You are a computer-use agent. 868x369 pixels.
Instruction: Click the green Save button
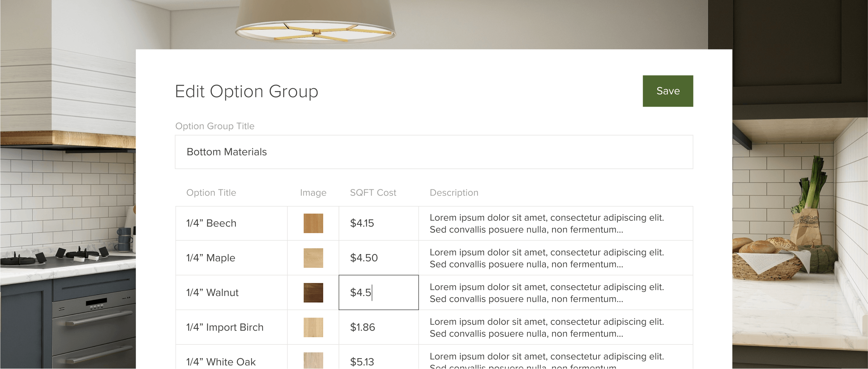coord(667,91)
